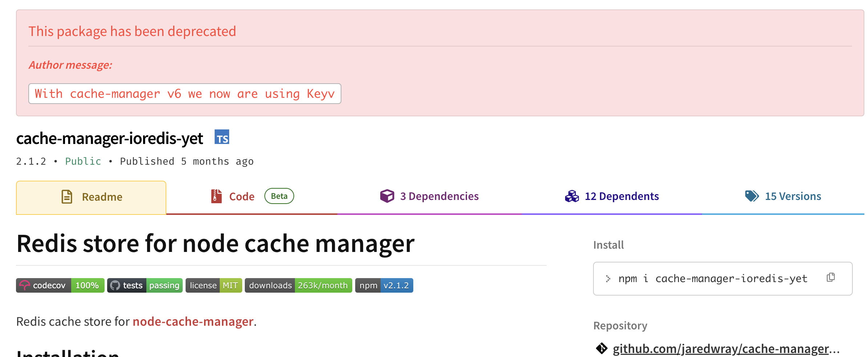Switch to the Code tab
The width and height of the screenshot is (868, 357).
tap(242, 197)
